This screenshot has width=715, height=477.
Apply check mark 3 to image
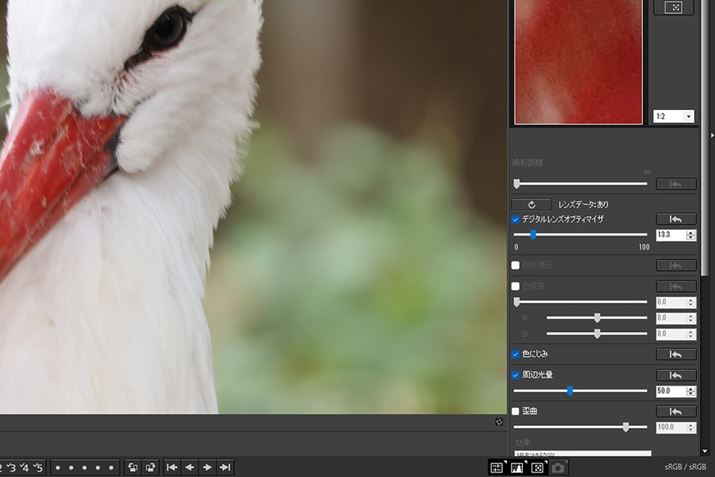tap(11, 467)
